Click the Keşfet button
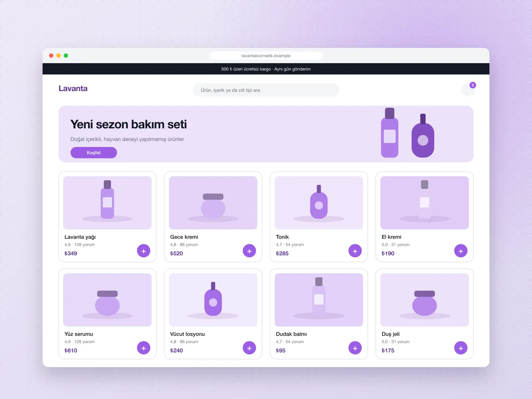Image resolution: width=532 pixels, height=399 pixels. click(x=94, y=153)
